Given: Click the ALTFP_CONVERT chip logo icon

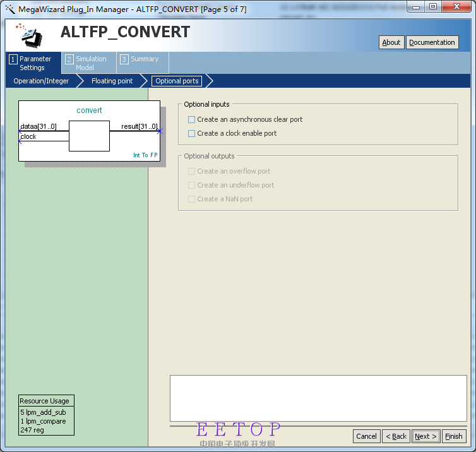Looking at the screenshot, I should pyautogui.click(x=30, y=35).
